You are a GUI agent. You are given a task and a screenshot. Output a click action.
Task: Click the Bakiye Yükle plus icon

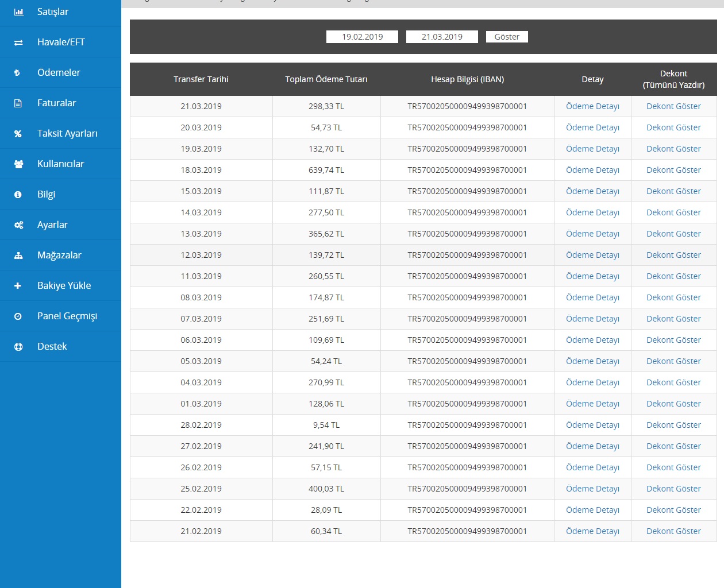pyautogui.click(x=18, y=286)
